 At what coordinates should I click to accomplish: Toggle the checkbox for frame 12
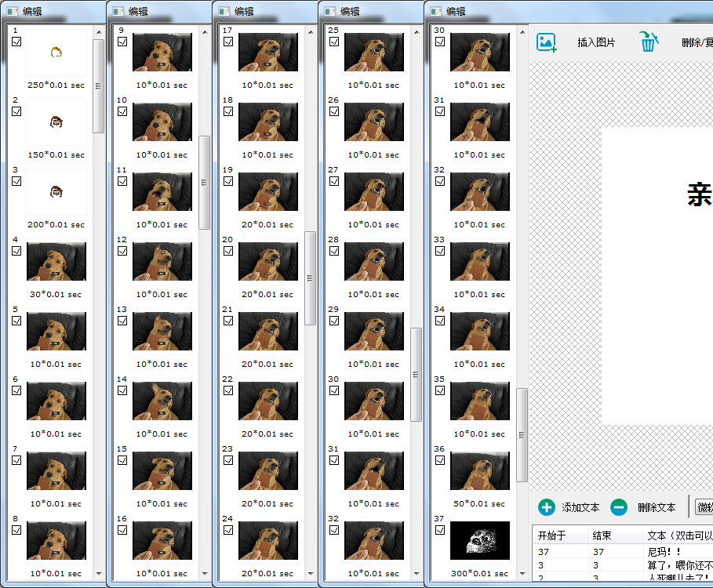point(122,251)
